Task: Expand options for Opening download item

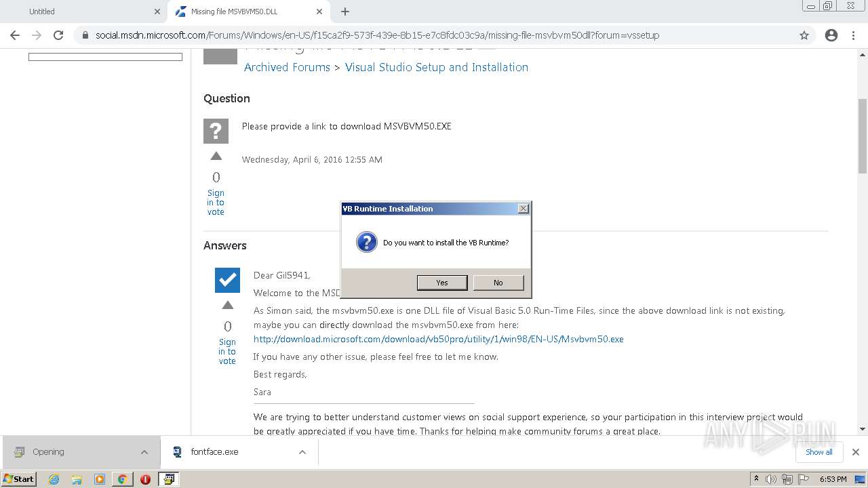Action: 144,452
